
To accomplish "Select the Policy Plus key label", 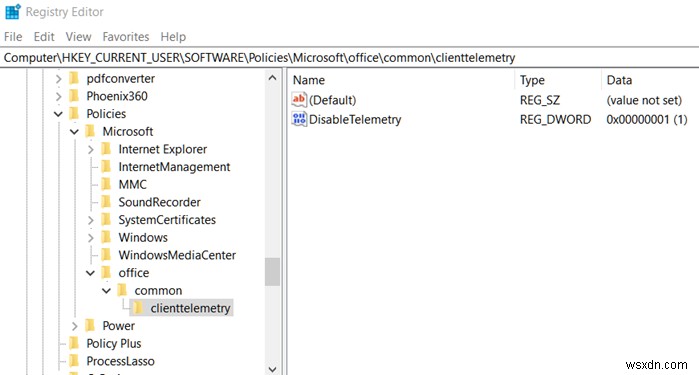I will pyautogui.click(x=114, y=344).
